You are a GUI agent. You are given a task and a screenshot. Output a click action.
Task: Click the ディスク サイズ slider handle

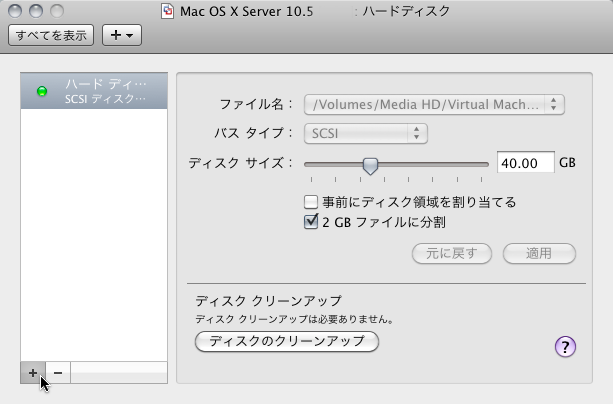click(370, 164)
